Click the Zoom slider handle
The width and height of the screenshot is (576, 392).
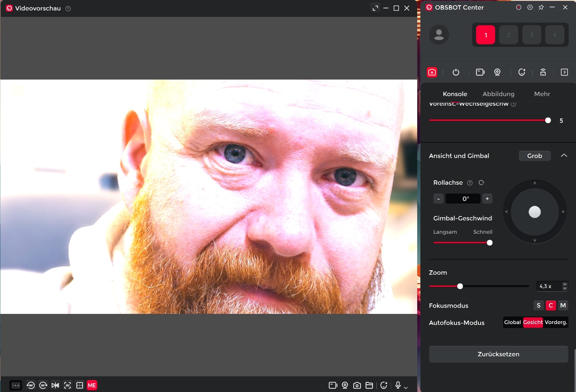(460, 286)
